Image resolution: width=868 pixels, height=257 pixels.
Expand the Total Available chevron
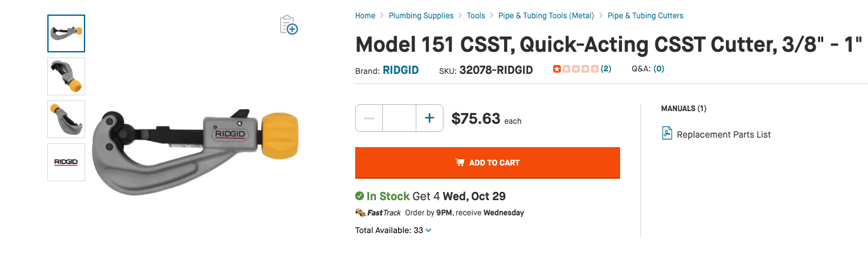(429, 230)
